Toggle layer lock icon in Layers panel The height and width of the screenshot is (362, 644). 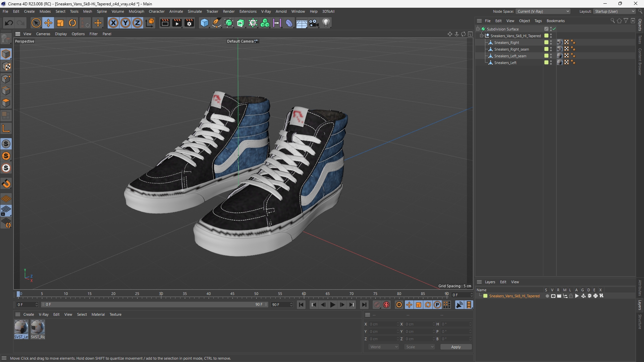(571, 296)
